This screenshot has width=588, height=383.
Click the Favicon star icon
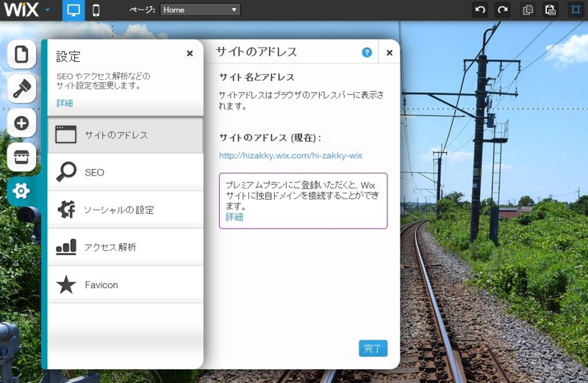pos(66,284)
